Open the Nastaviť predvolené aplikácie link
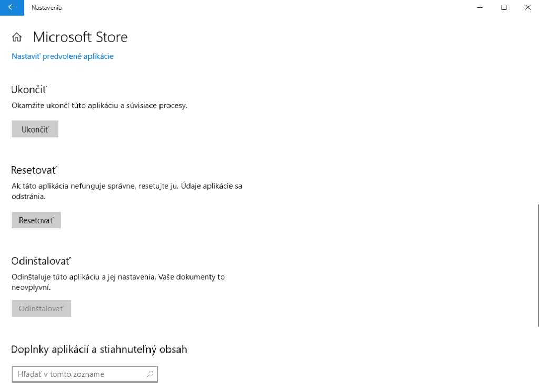 pyautogui.click(x=63, y=56)
